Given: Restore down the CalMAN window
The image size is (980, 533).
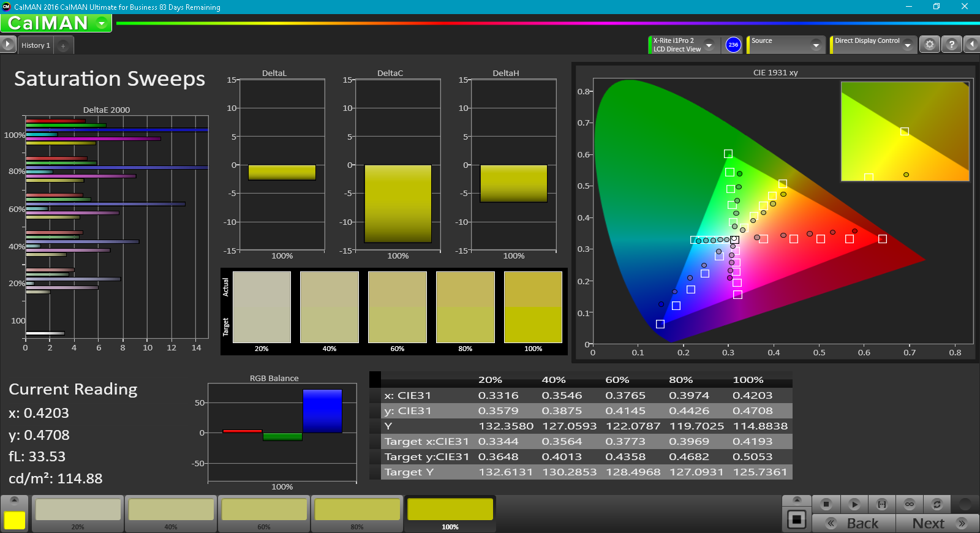Looking at the screenshot, I should coord(937,7).
